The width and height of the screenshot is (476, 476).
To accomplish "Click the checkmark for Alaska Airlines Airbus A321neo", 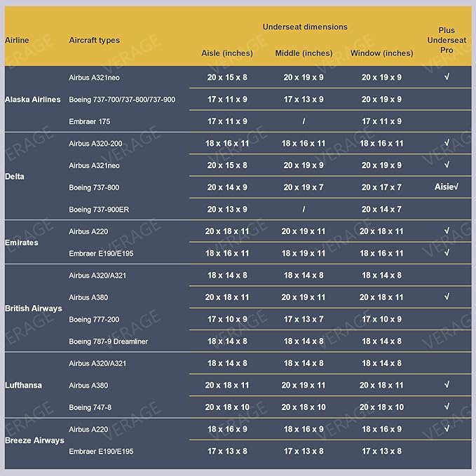I will click(447, 77).
